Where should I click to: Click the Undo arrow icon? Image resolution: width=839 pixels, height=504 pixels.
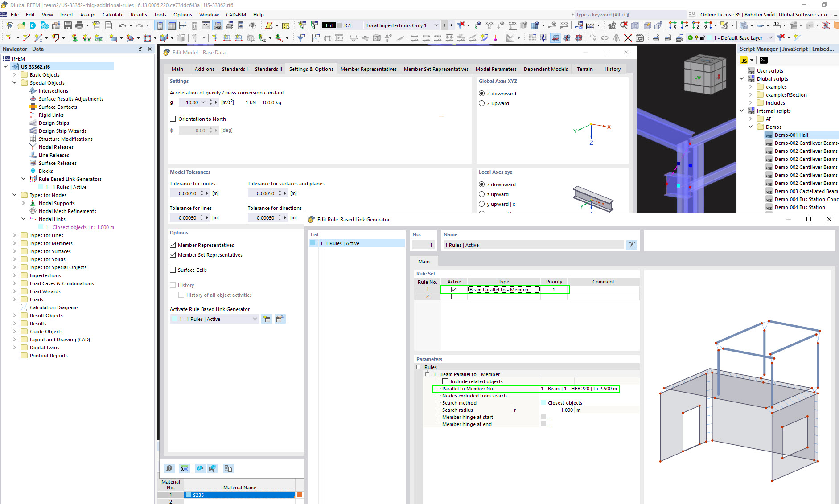coord(122,25)
